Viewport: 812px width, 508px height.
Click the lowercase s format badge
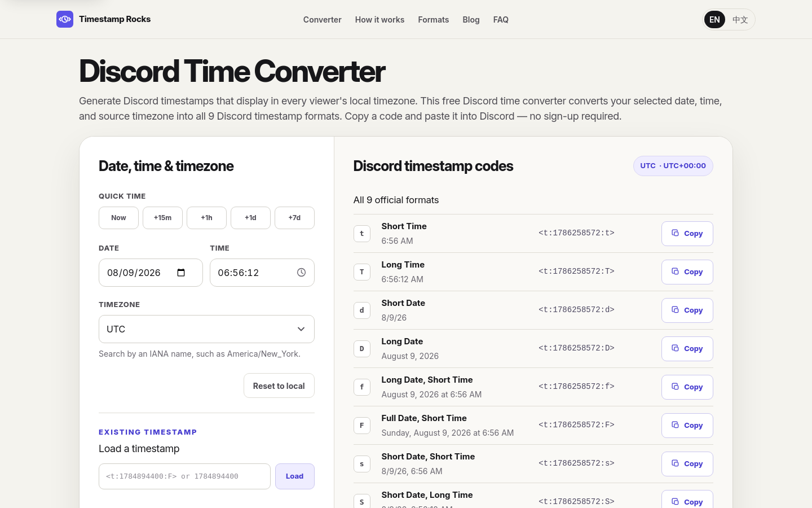(x=362, y=464)
